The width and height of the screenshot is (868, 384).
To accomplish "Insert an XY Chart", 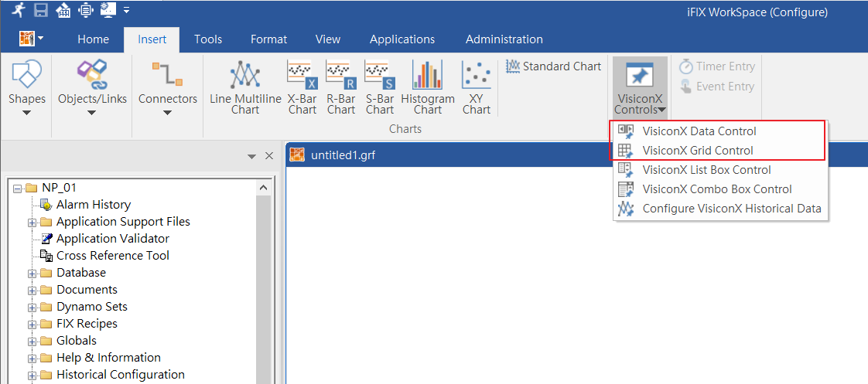I will (x=477, y=88).
